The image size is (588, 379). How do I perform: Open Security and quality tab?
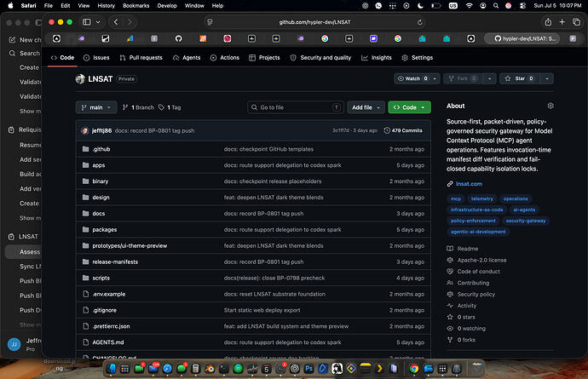[320, 58]
